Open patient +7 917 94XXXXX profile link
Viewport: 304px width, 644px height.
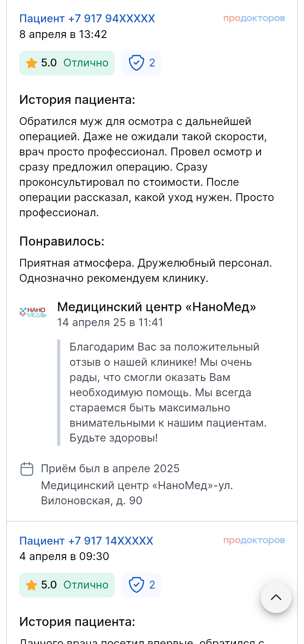[x=87, y=19]
